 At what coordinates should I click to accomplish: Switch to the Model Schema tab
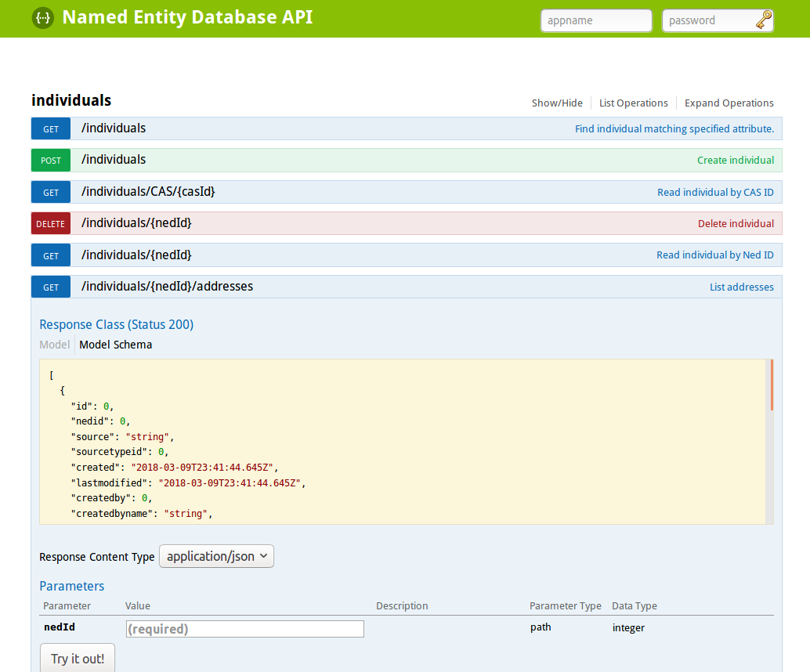116,345
